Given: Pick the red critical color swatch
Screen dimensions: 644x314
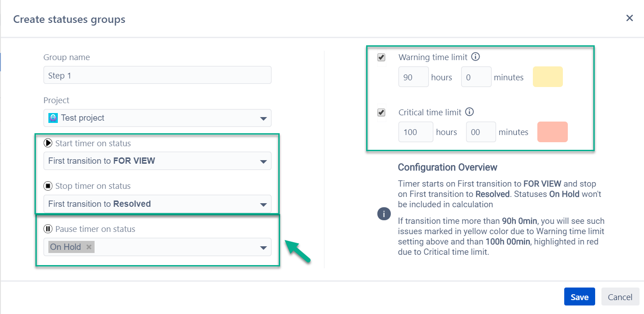Looking at the screenshot, I should [x=553, y=132].
